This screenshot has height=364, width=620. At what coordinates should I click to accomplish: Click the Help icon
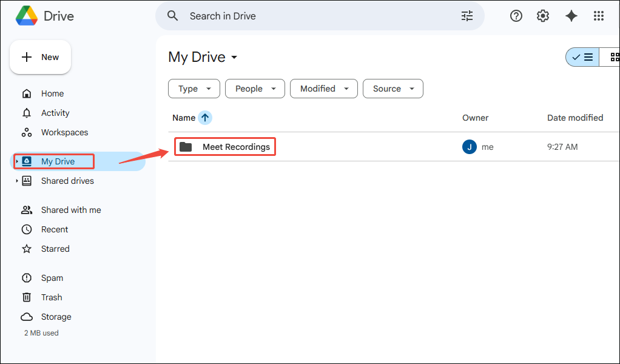pos(516,16)
